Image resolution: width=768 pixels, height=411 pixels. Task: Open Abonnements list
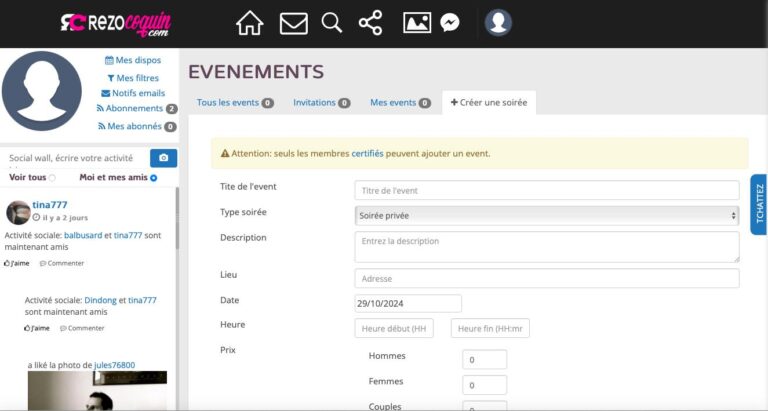tap(130, 108)
